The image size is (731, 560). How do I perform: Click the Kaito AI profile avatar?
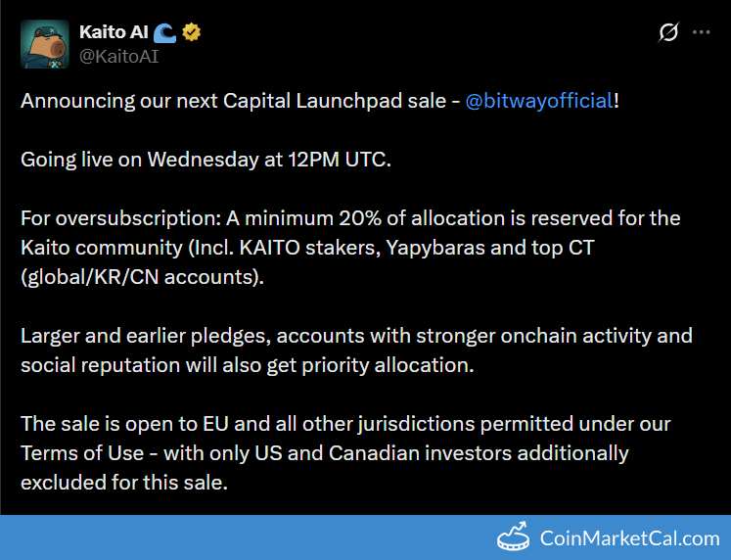point(45,44)
